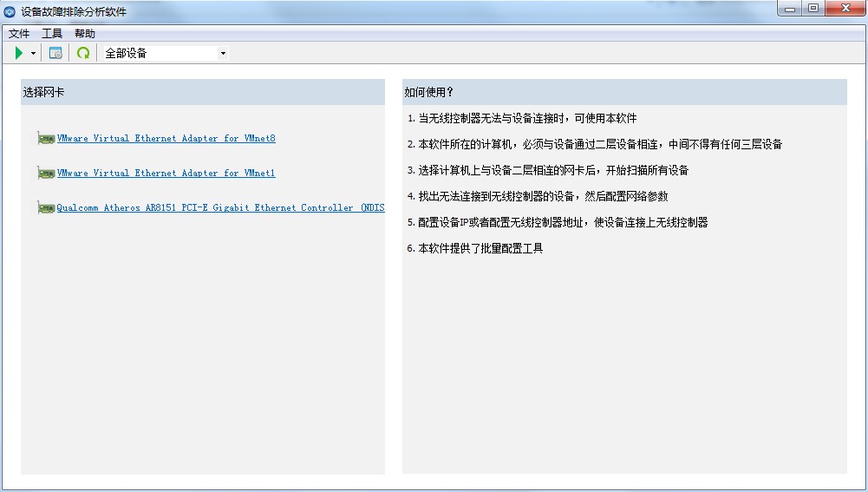Image resolution: width=868 pixels, height=492 pixels.
Task: Click the 如何使用？ panel header
Action: click(624, 92)
